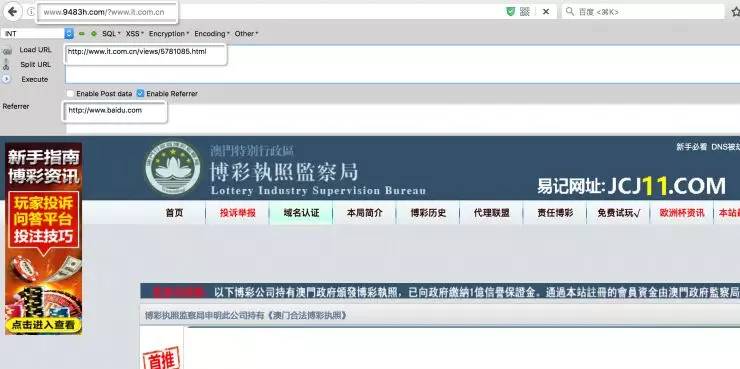Click the scrolling license announcement ticker

tap(440, 292)
